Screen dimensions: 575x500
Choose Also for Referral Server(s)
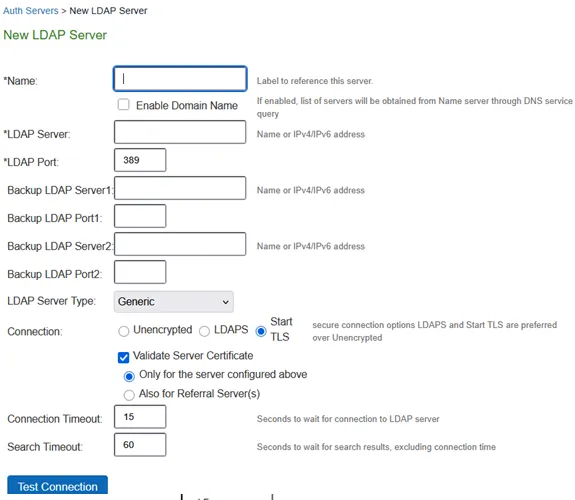point(129,395)
